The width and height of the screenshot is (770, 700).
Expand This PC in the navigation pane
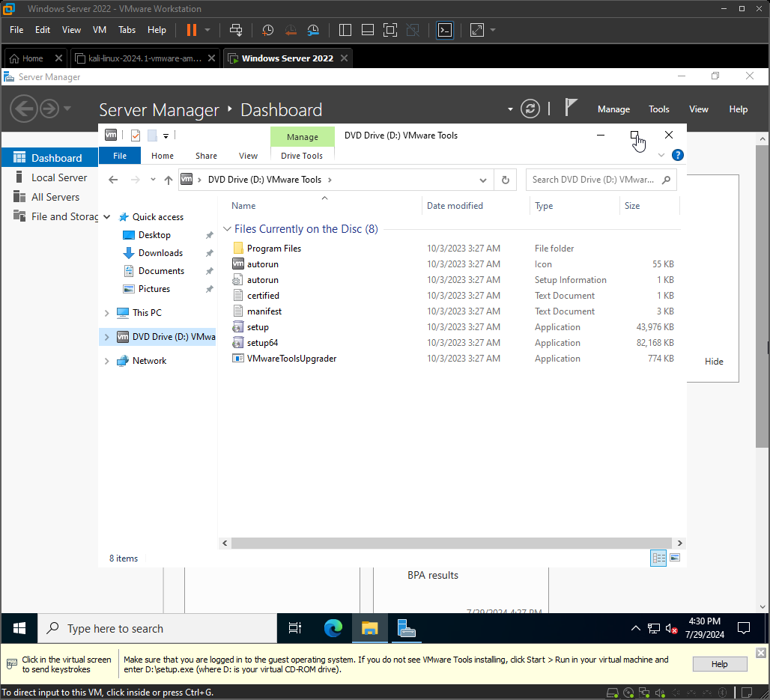pos(107,313)
